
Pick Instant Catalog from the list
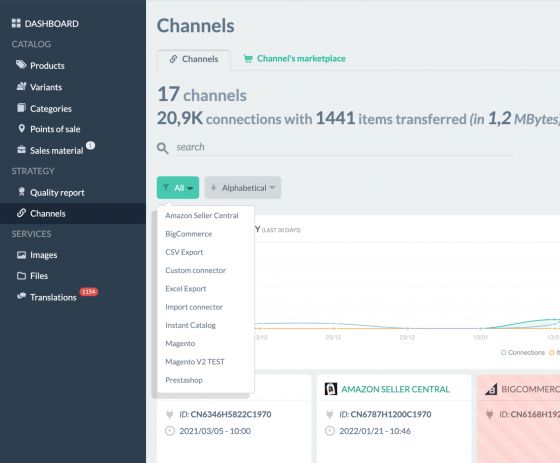190,325
